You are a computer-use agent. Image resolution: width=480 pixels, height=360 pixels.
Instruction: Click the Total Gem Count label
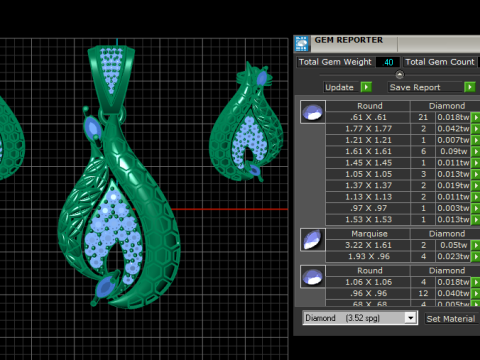pyautogui.click(x=440, y=62)
